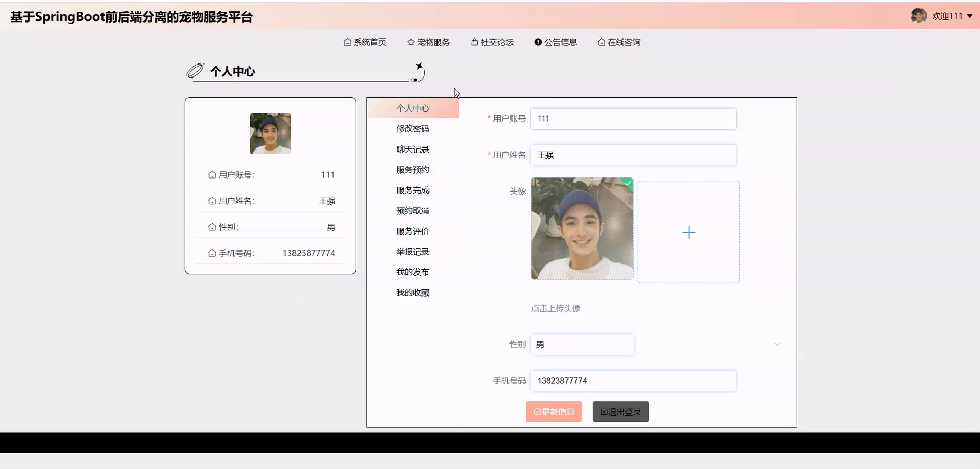Click the 手机号码 input field
The height and width of the screenshot is (469, 980).
(633, 381)
